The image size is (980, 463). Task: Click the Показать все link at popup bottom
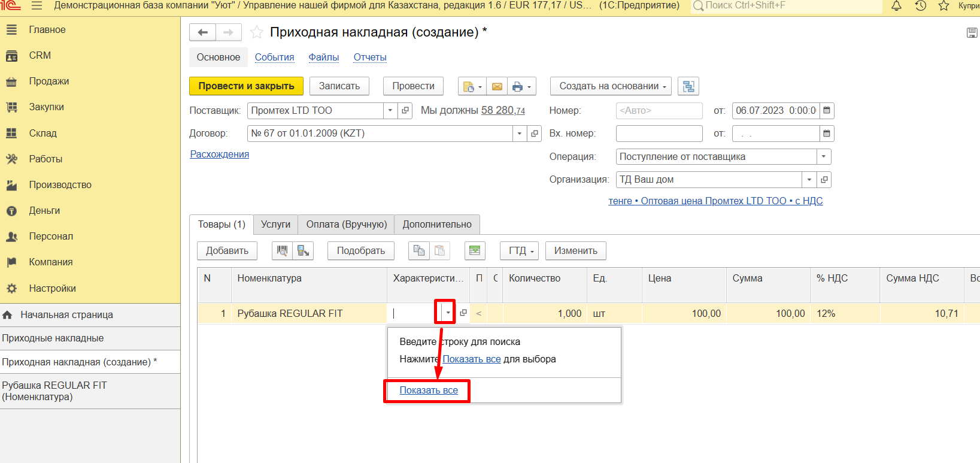point(429,391)
